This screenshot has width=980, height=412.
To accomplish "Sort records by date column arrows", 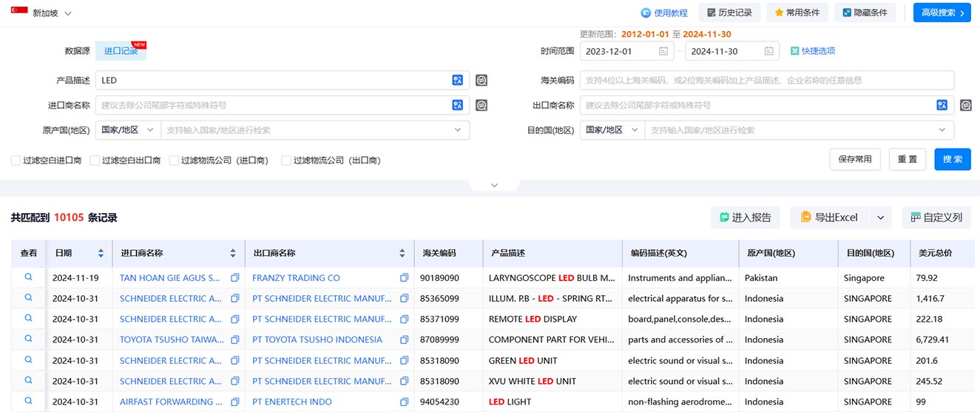I will pos(101,253).
